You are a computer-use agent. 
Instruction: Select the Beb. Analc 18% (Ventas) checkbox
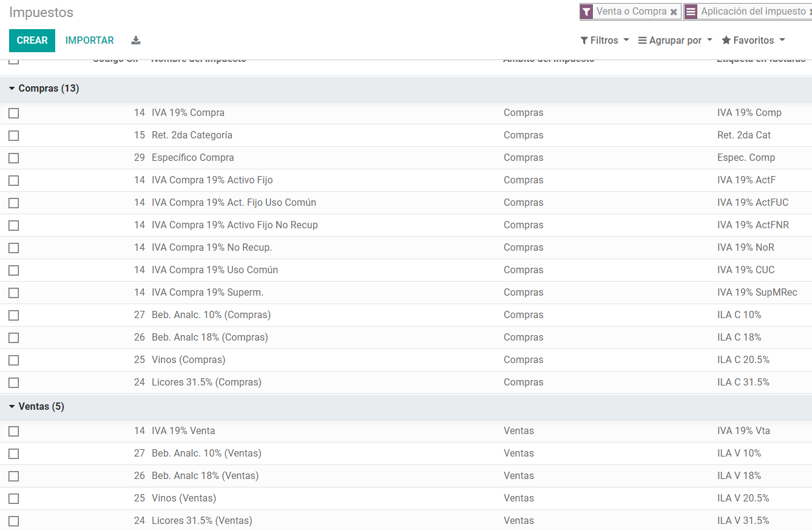[x=14, y=476]
